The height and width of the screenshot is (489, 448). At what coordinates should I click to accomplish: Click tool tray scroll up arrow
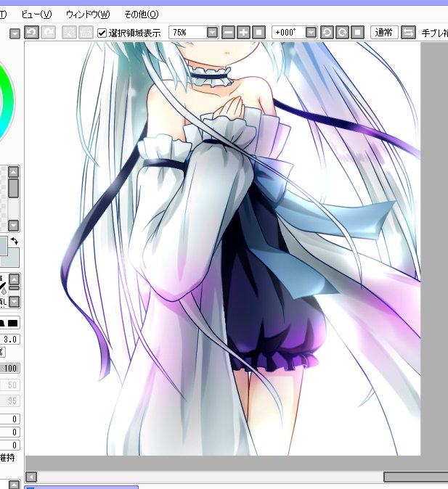coord(15,279)
